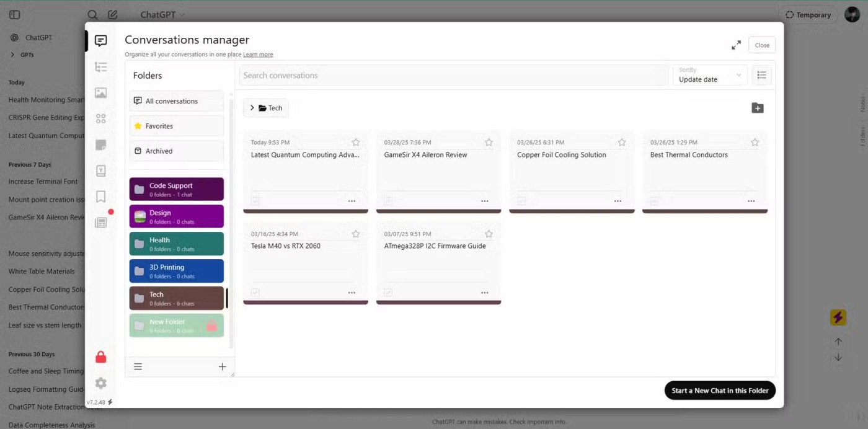
Task: Star the GameSir X4 Aileron Review chat
Action: [x=489, y=143]
